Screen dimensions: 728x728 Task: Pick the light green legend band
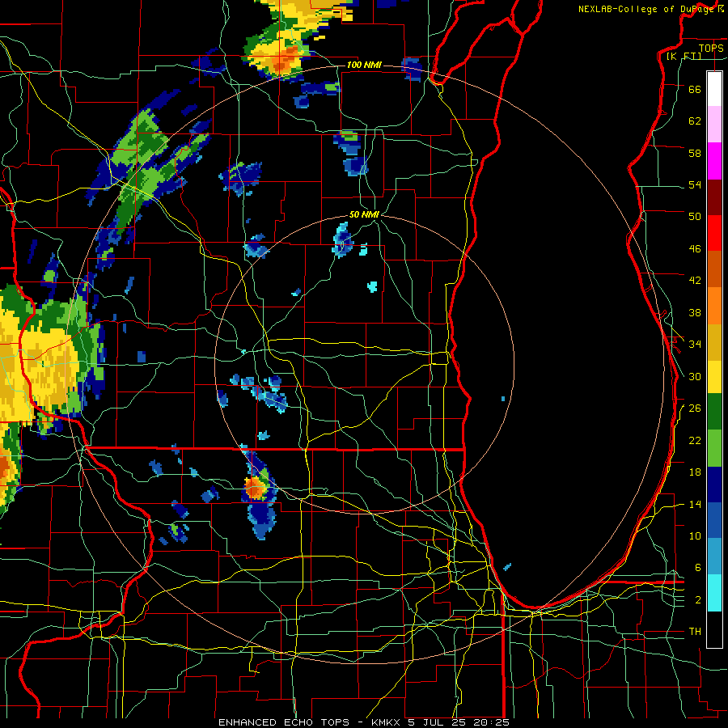(714, 448)
